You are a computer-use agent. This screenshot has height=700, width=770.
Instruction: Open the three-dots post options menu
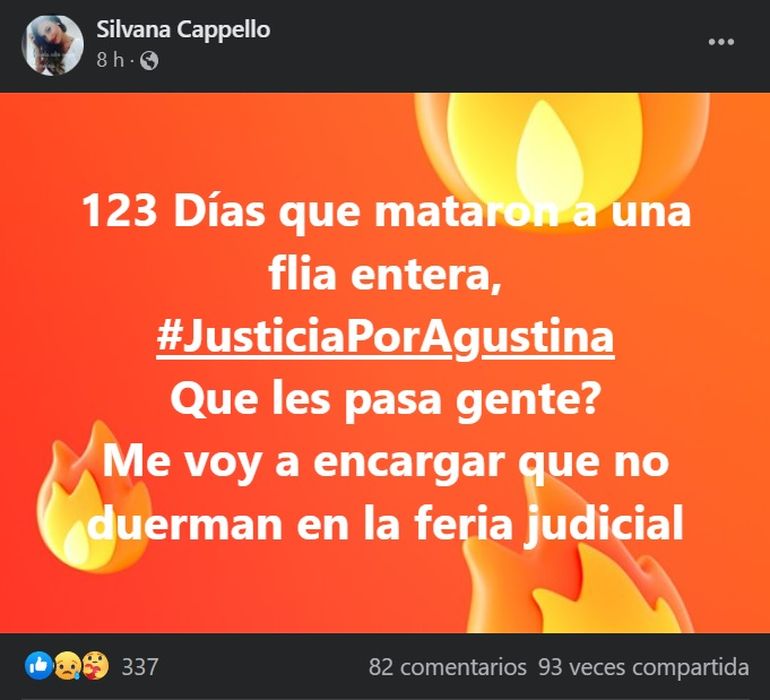[x=721, y=42]
